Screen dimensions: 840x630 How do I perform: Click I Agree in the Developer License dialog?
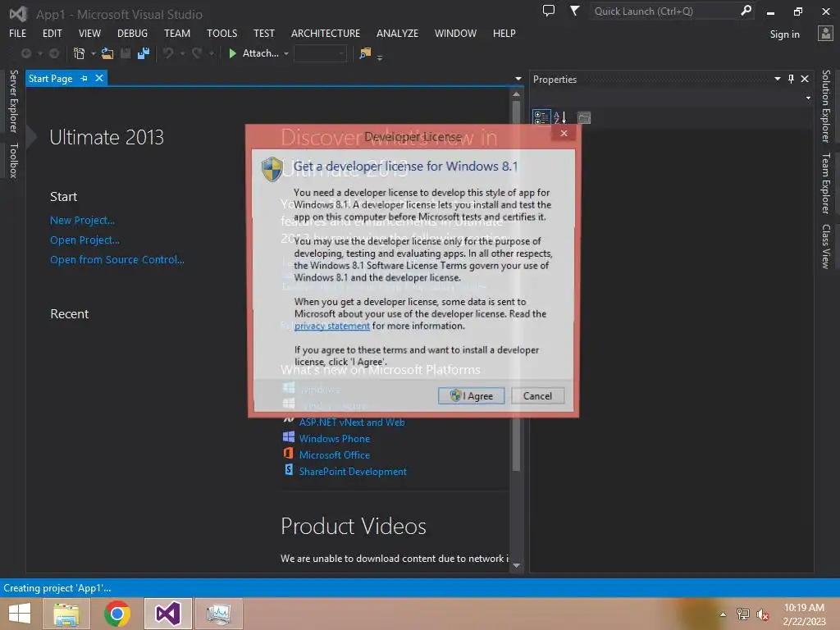471,396
